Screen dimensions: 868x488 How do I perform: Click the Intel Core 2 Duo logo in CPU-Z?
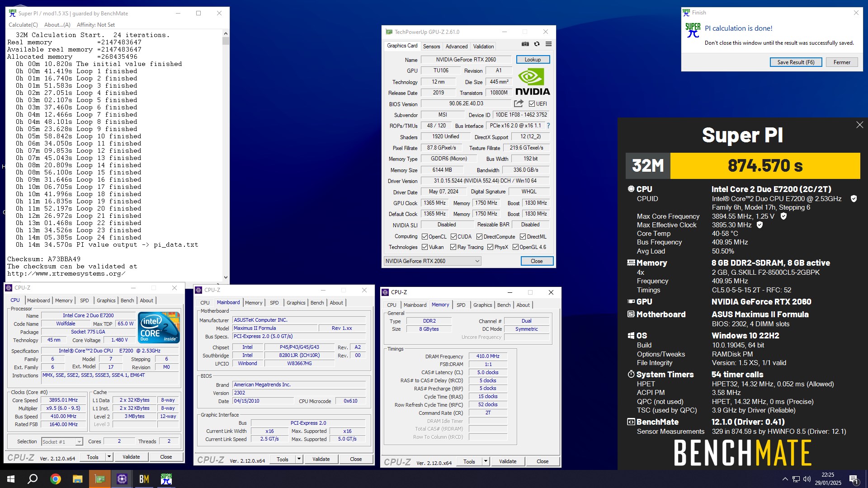coord(159,327)
